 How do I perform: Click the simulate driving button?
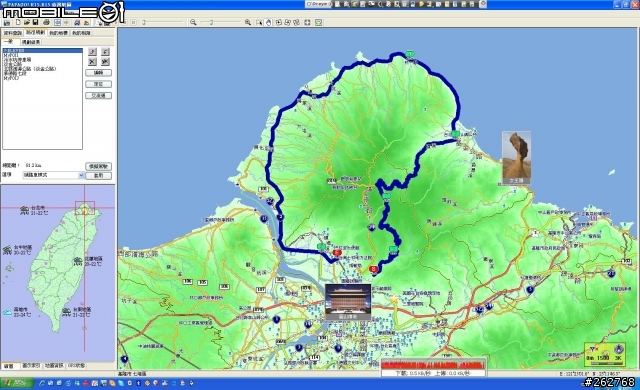point(98,166)
